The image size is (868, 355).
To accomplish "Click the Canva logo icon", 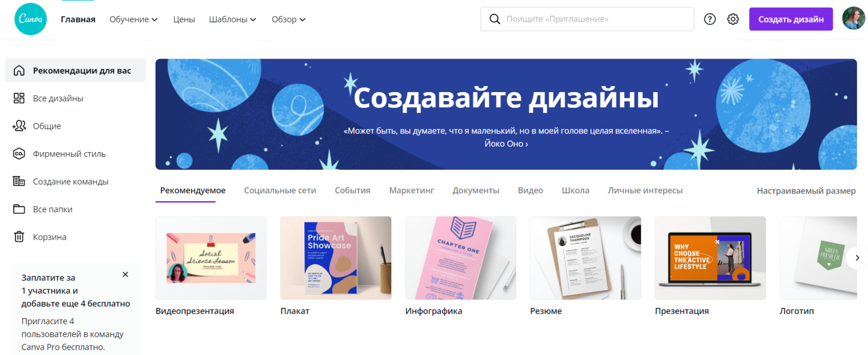I will [x=31, y=19].
